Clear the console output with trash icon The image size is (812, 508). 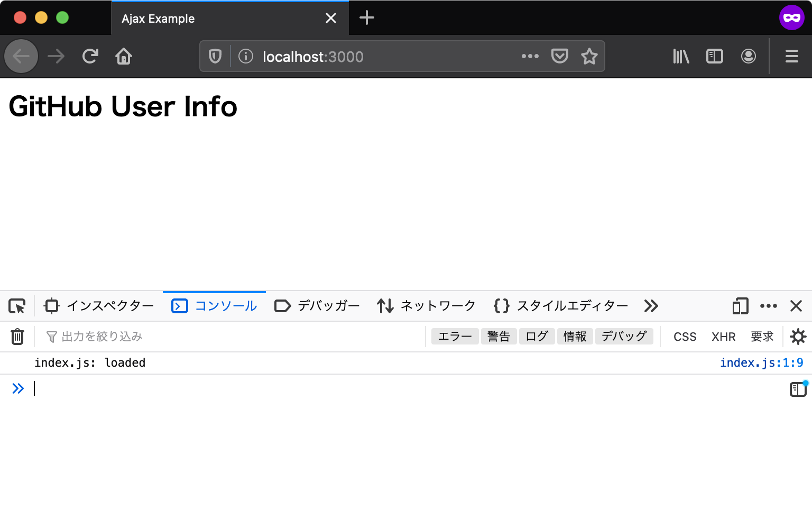pos(17,336)
